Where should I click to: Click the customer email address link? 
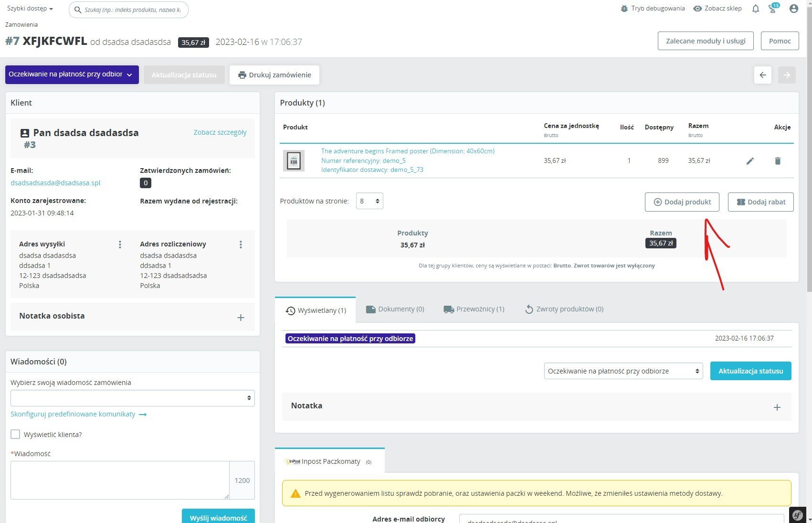(x=55, y=183)
